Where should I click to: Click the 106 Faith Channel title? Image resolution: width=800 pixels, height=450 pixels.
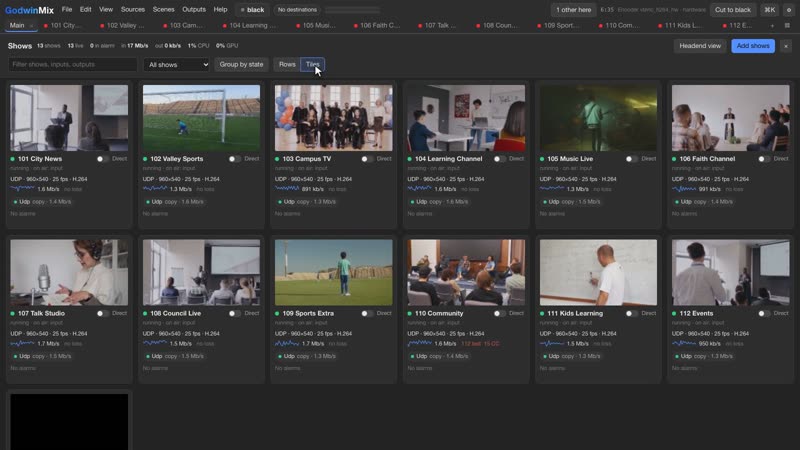707,159
